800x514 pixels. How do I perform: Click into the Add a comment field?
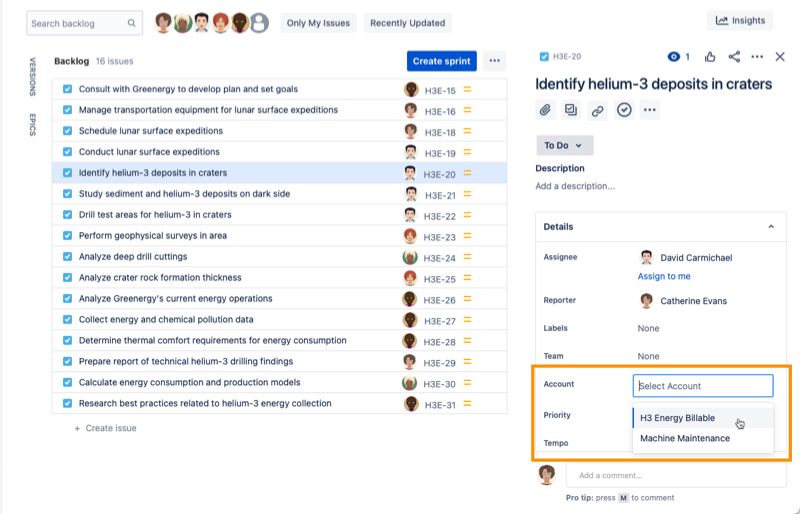[x=675, y=475]
